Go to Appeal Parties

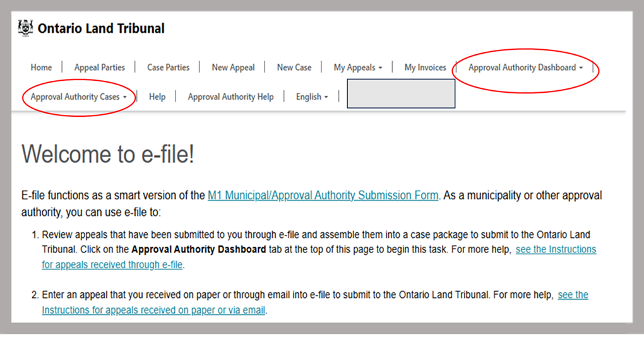pos(100,68)
